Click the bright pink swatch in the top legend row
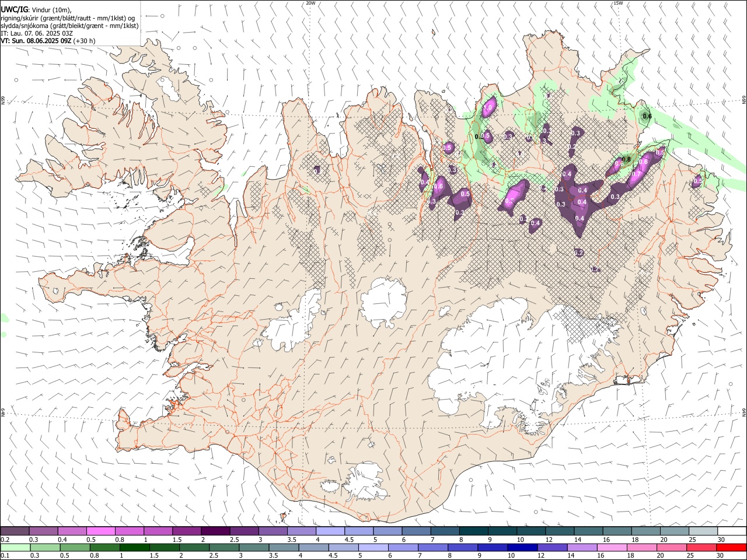Viewport: 747px width, 560px height. click(100, 531)
